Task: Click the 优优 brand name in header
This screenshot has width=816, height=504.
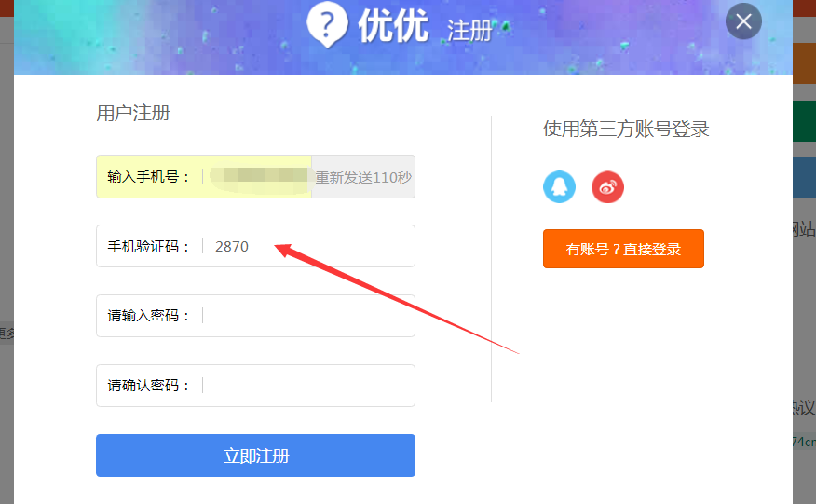Action: point(393,26)
